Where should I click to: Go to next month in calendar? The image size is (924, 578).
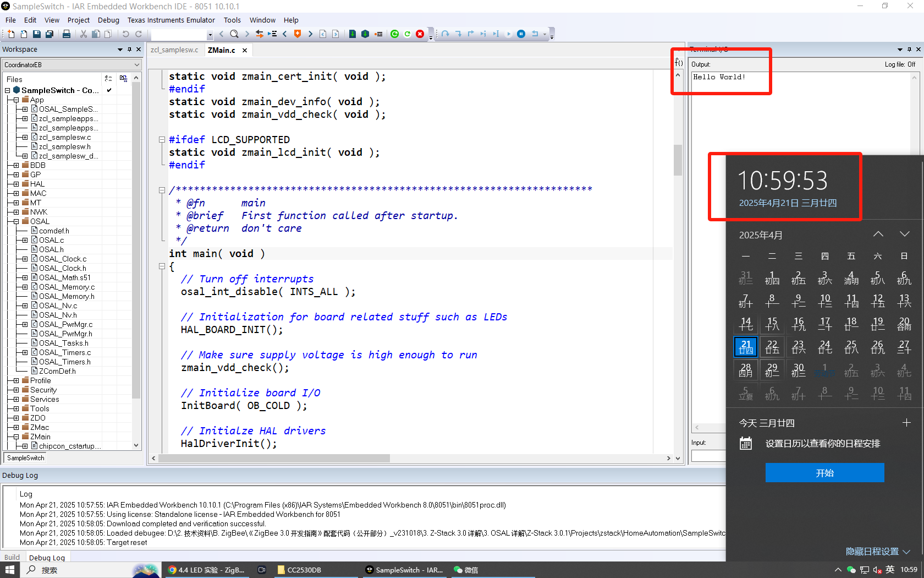click(904, 234)
